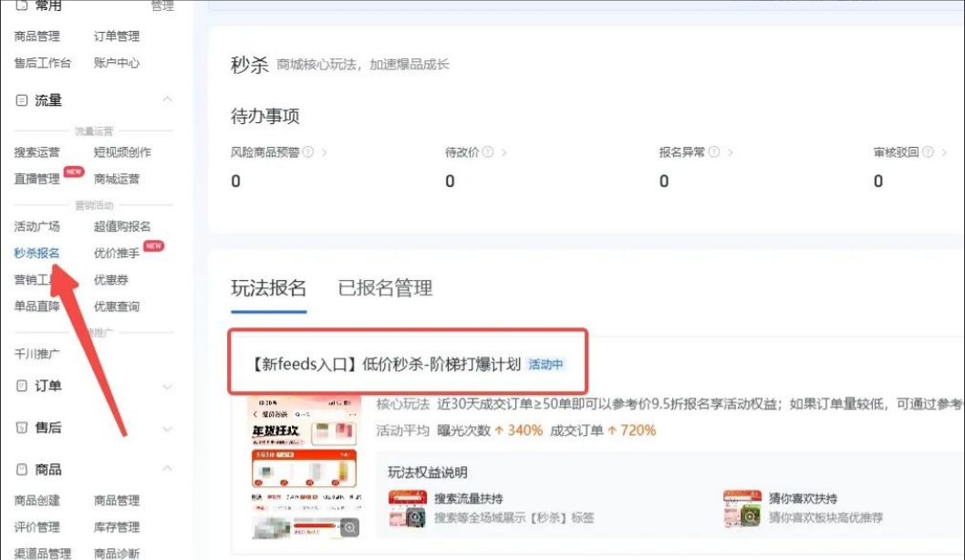Screen dimensions: 965x560
Task: Click the 活动中 status tag
Action: [545, 364]
